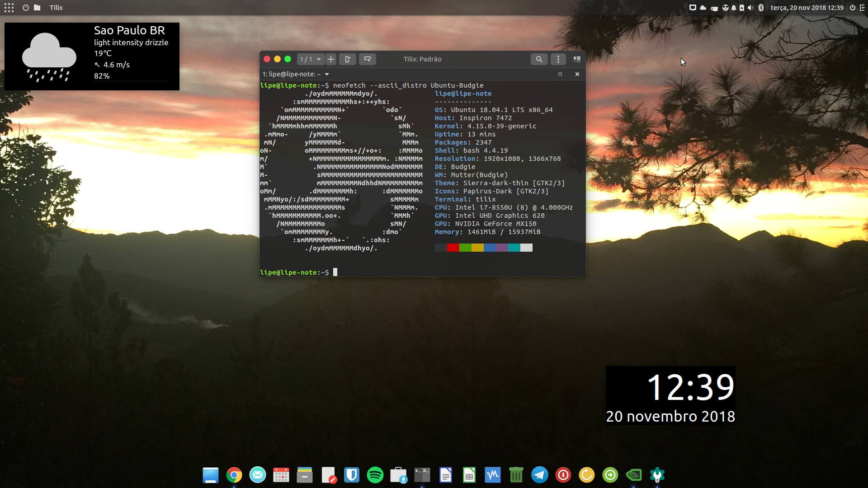Viewport: 868px width, 488px height.
Task: Maximize the terminal pane with the square icon
Action: (560, 74)
